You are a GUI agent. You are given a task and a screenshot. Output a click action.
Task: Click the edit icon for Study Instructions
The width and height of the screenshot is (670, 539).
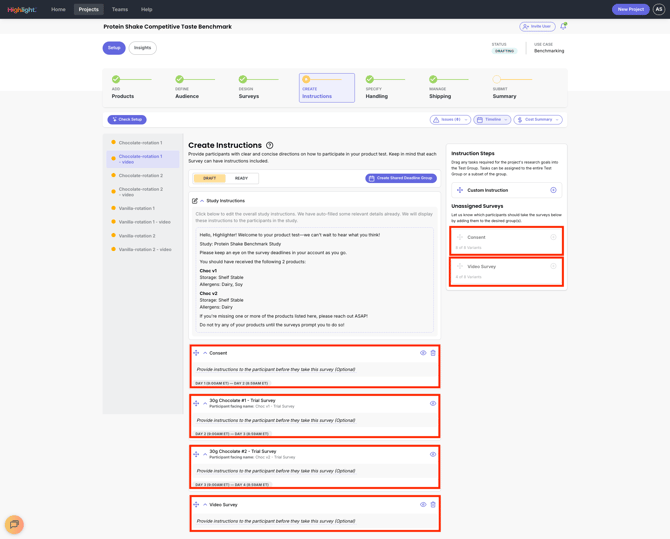(x=195, y=201)
